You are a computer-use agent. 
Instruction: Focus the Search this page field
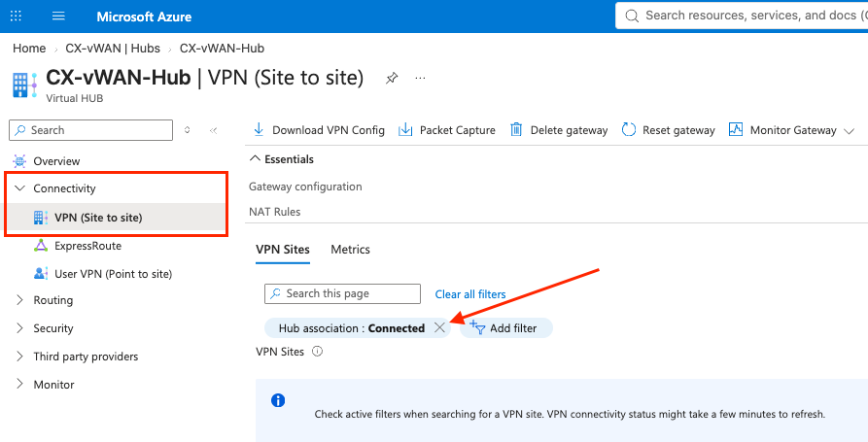point(342,293)
